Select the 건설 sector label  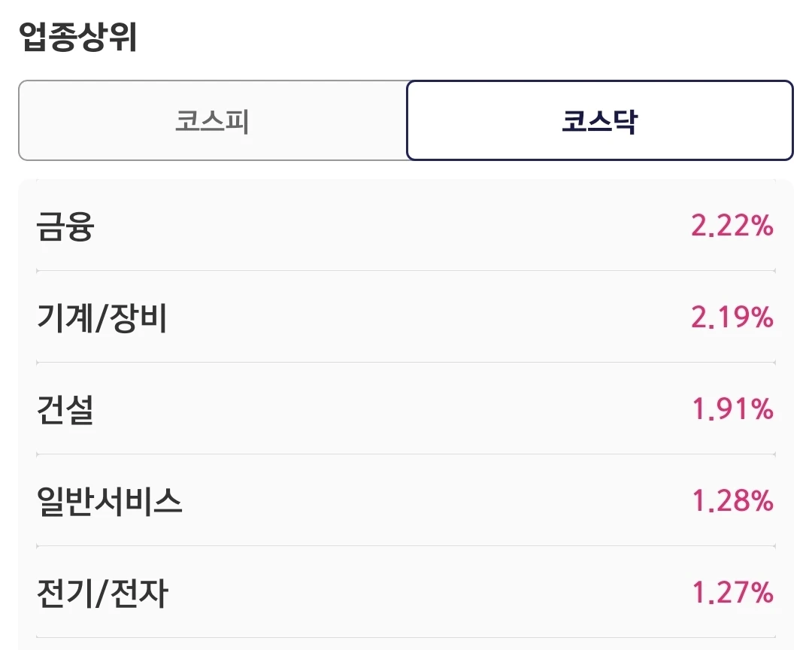point(65,409)
